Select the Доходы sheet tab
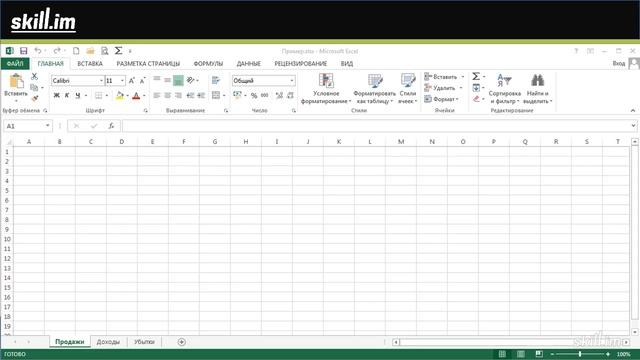640x360 pixels. tap(108, 342)
